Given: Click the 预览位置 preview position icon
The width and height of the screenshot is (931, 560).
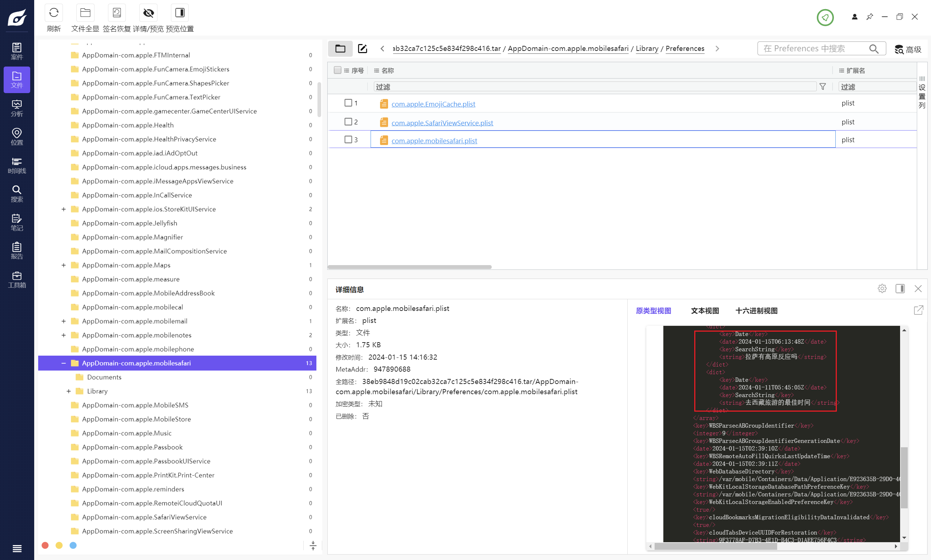Looking at the screenshot, I should point(180,13).
